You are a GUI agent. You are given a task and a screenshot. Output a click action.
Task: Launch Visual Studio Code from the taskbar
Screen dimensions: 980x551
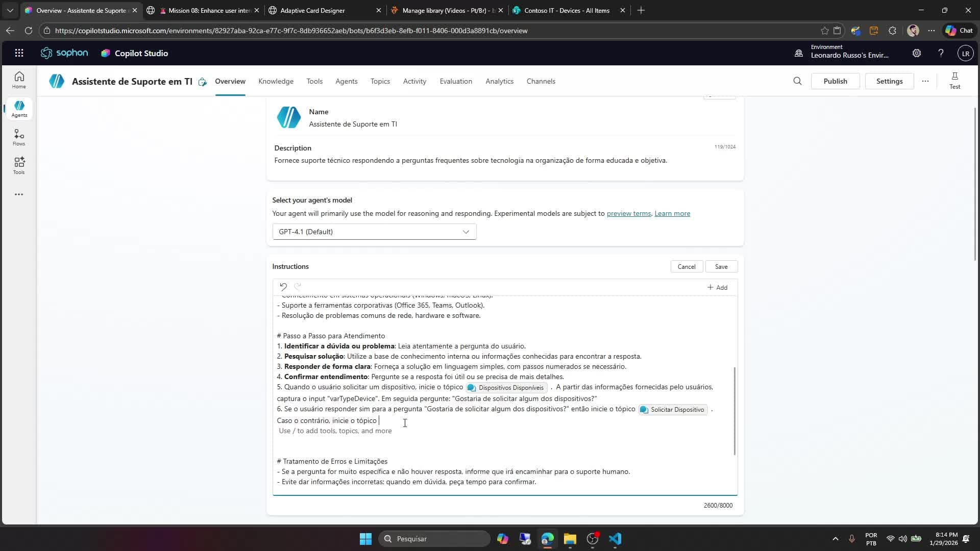(615, 539)
